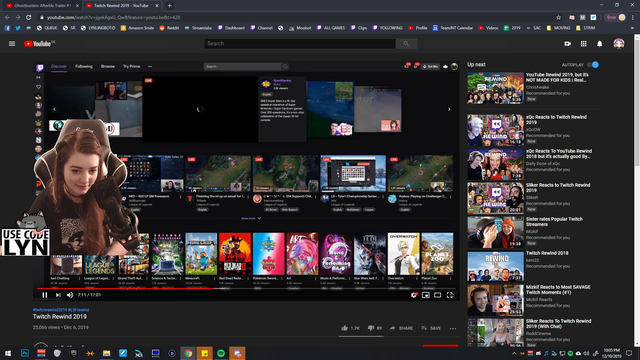Open YouTube hamburger guide menu
This screenshot has height=360, width=640.
[x=12, y=44]
